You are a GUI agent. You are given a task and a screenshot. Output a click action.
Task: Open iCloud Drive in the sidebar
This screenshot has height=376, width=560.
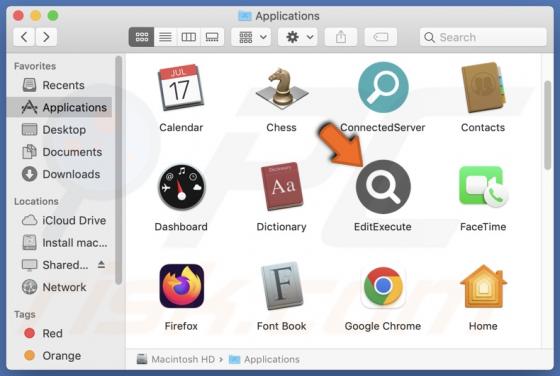59,220
